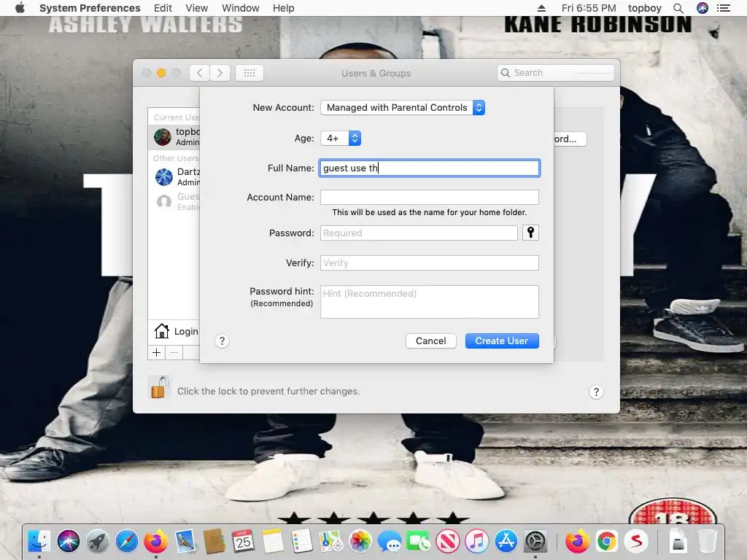Open Siri from the menu bar
747x560 pixels.
click(x=703, y=8)
